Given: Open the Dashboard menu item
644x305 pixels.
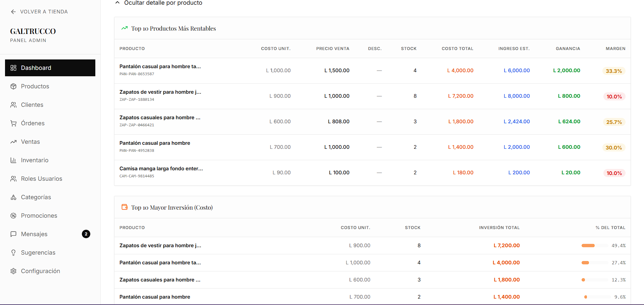Looking at the screenshot, I should [50, 68].
